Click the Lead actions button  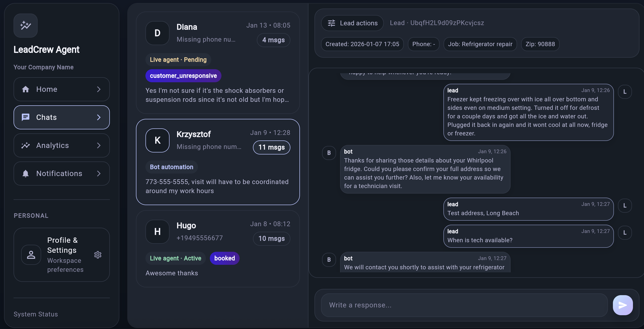pos(352,23)
